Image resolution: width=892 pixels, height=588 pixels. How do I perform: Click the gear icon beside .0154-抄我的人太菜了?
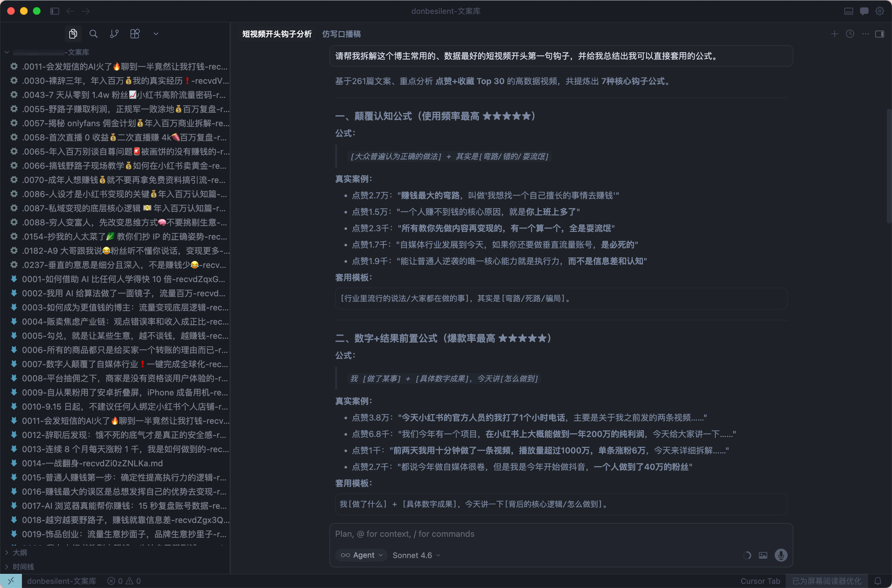pos(14,236)
